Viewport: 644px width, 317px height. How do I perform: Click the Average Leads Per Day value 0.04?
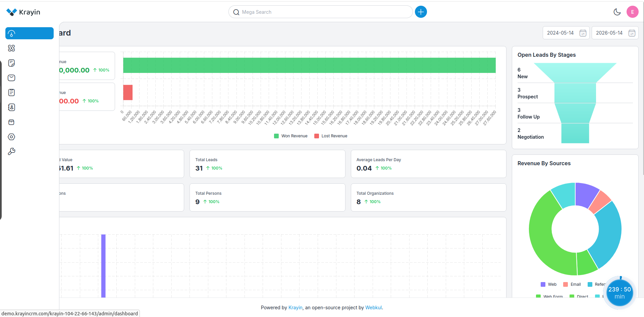click(364, 168)
